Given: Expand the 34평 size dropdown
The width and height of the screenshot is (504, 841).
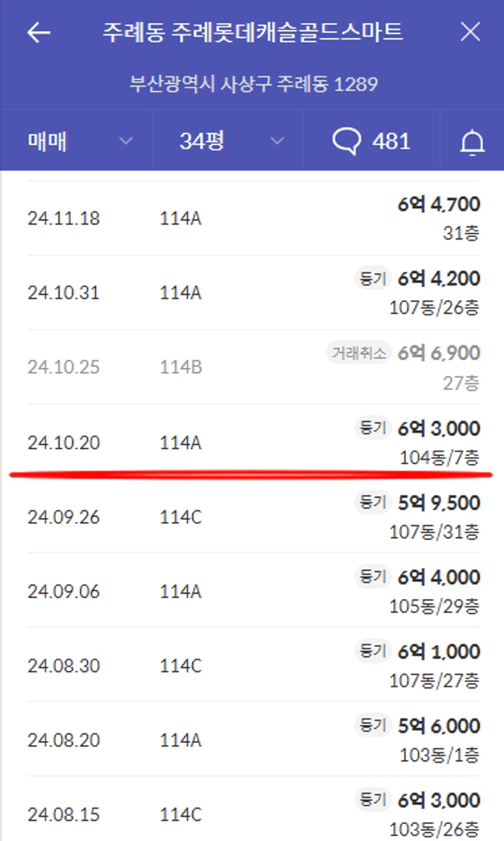Looking at the screenshot, I should 228,141.
